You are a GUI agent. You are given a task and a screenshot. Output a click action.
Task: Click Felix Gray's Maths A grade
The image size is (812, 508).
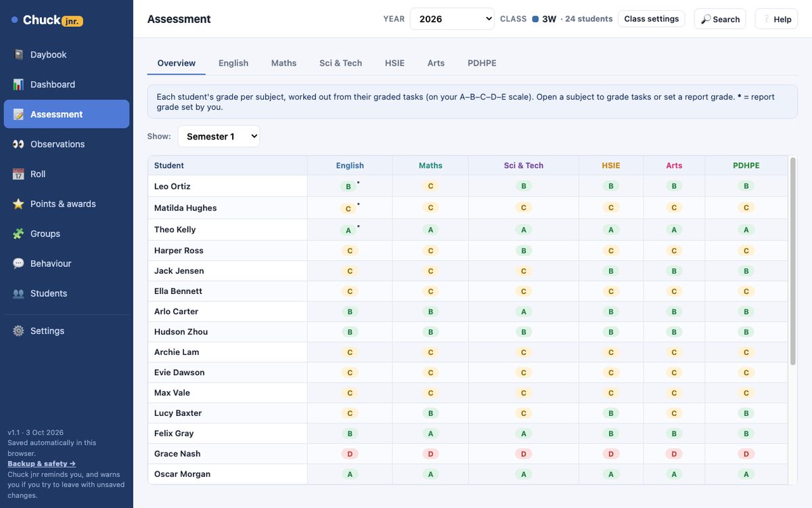tap(430, 433)
